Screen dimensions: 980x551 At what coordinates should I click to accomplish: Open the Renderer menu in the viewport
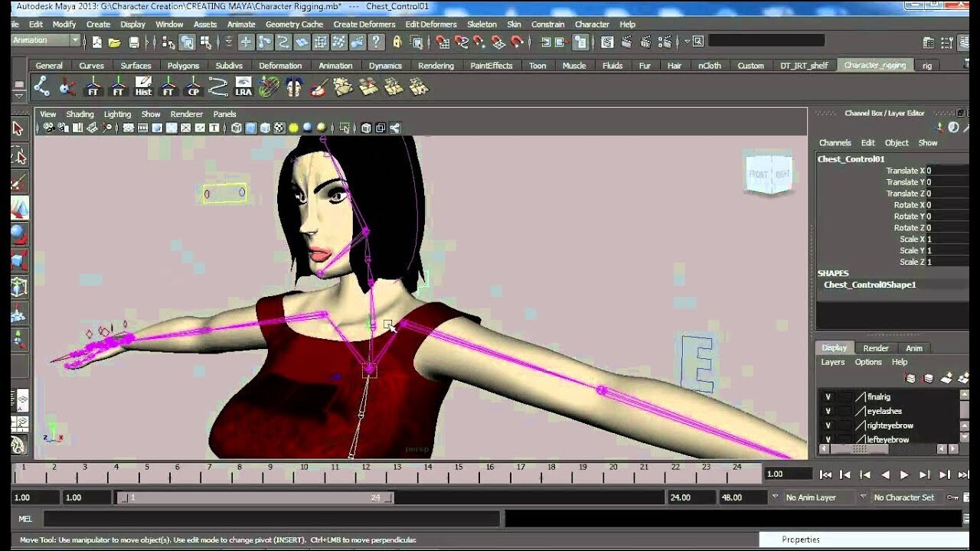[186, 114]
